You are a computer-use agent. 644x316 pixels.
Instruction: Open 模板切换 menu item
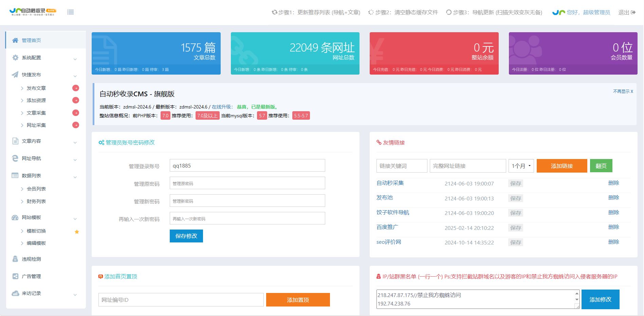[36, 231]
